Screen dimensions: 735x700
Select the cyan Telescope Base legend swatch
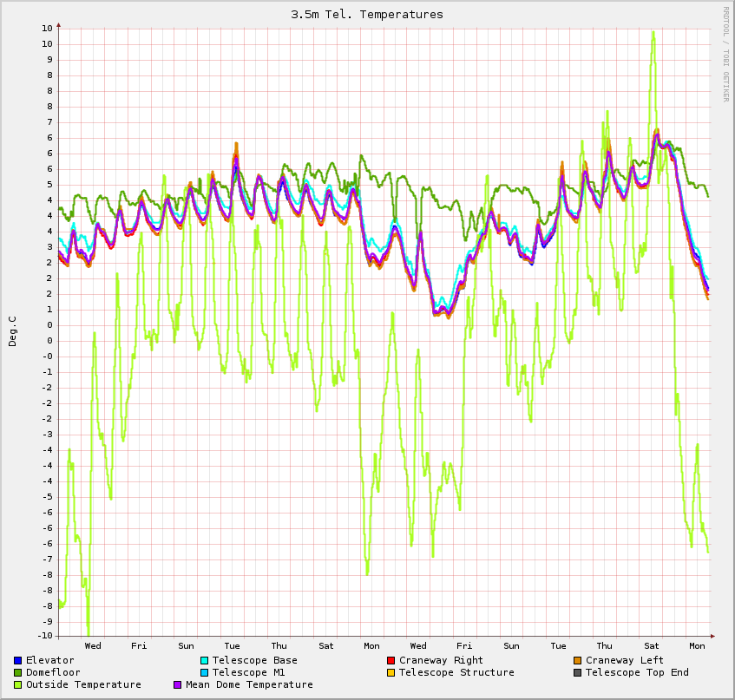pos(204,660)
